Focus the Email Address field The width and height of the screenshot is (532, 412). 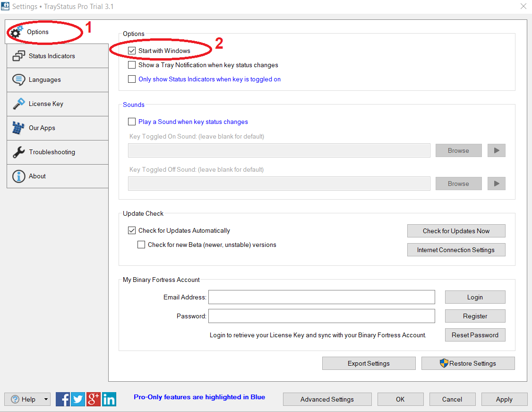click(x=322, y=297)
